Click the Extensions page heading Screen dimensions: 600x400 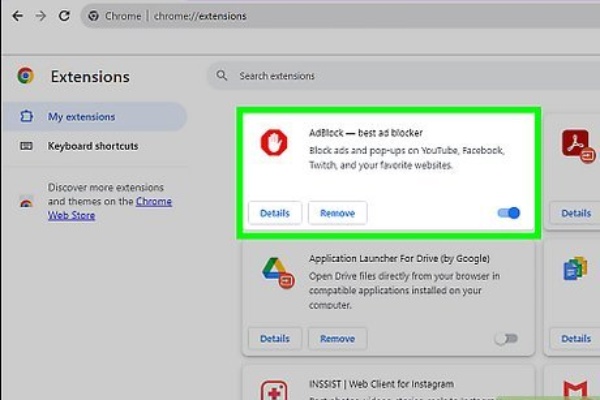(x=90, y=77)
